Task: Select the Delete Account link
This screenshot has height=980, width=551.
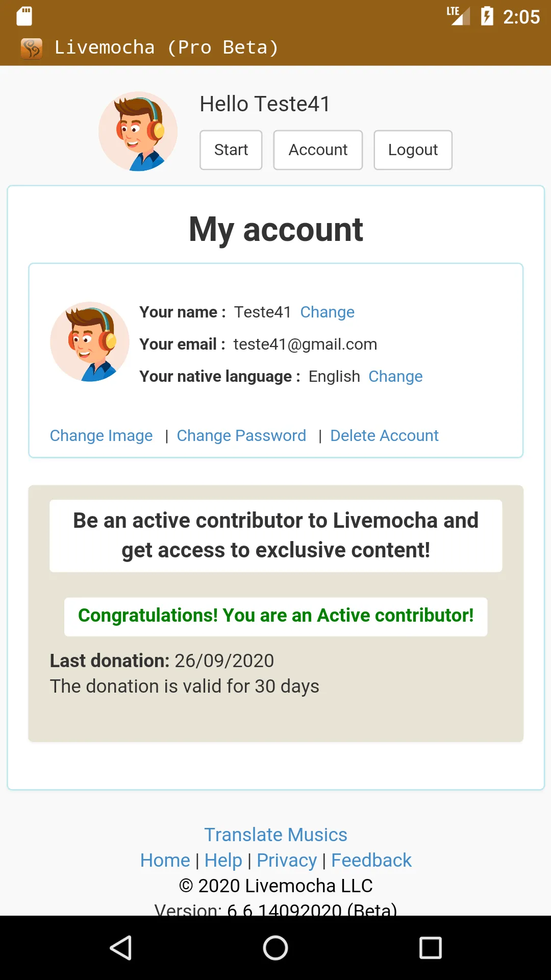Action: [x=384, y=435]
